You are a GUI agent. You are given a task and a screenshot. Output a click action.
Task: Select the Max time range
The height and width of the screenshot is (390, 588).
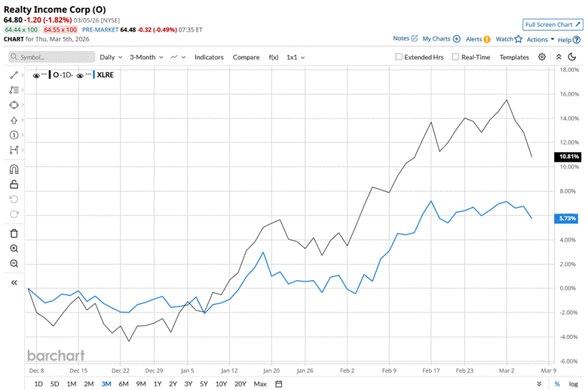coord(260,384)
